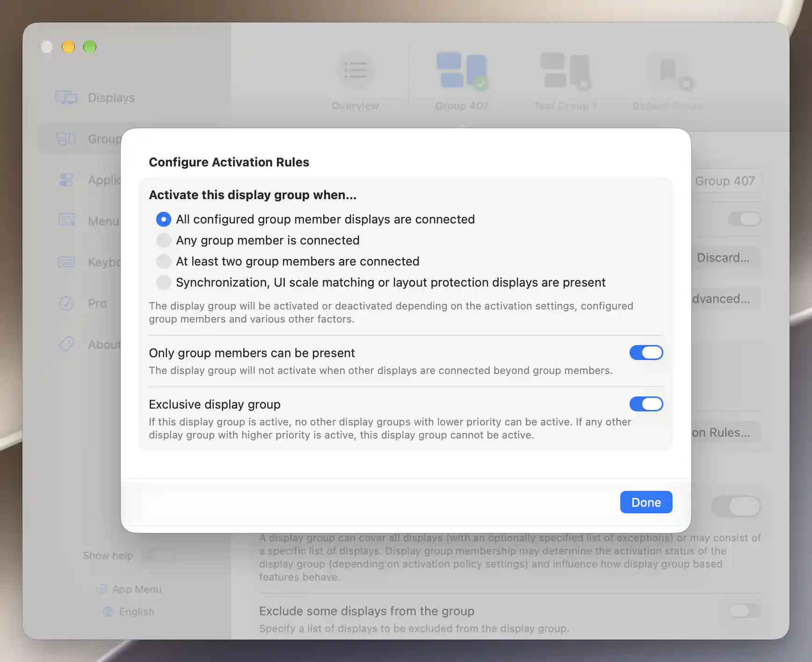Click the Pro badge icon in sidebar
Viewport: 812px width, 662px height.
(66, 303)
